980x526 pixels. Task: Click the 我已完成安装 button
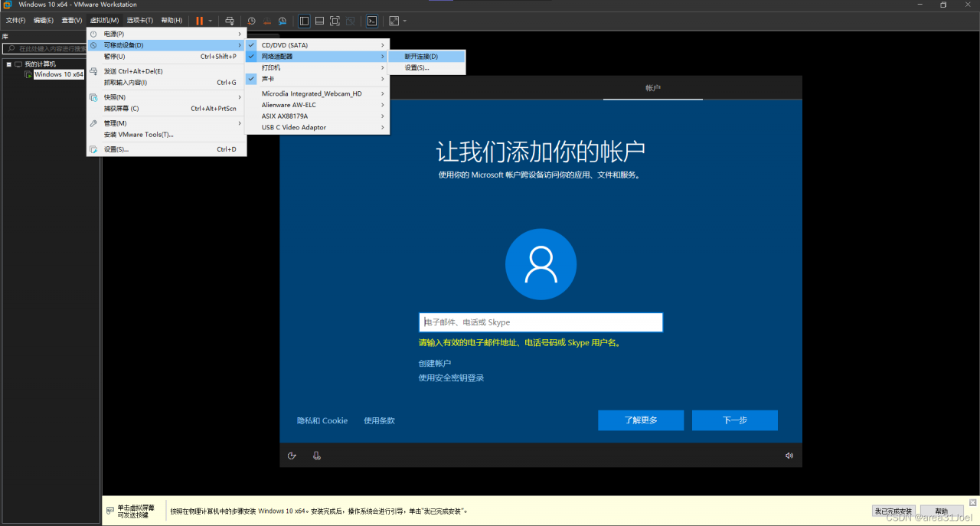tap(893, 511)
